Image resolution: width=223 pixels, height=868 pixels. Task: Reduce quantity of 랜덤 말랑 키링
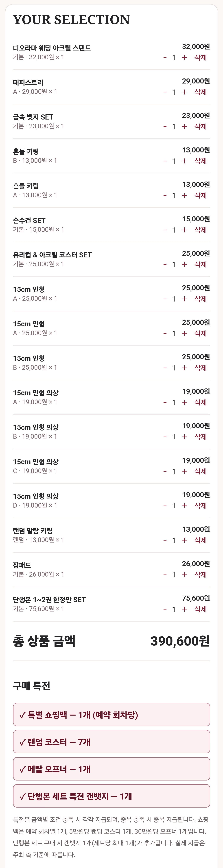pyautogui.click(x=165, y=540)
